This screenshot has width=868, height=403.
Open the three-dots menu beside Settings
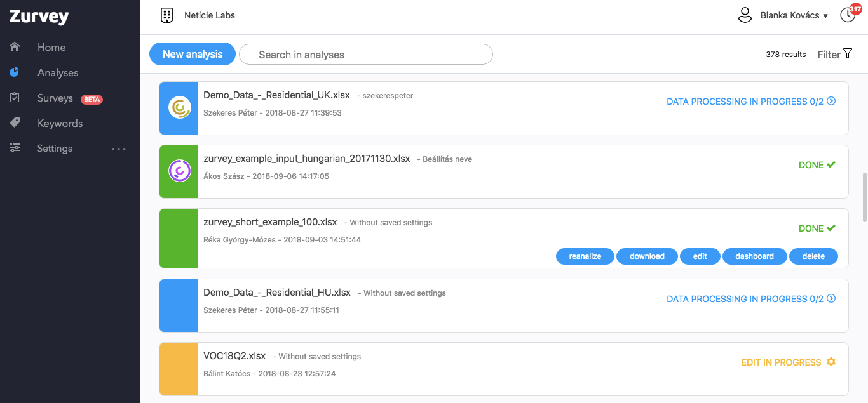pos(119,149)
